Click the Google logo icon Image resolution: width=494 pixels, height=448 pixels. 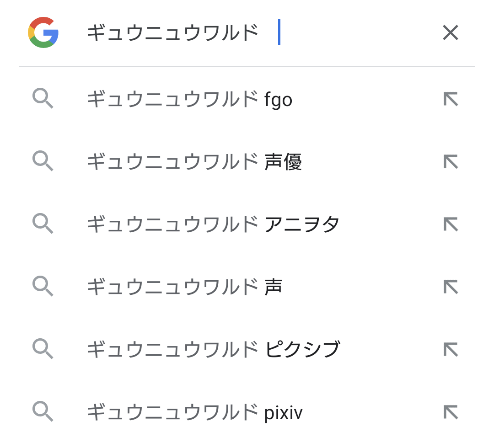pos(43,32)
